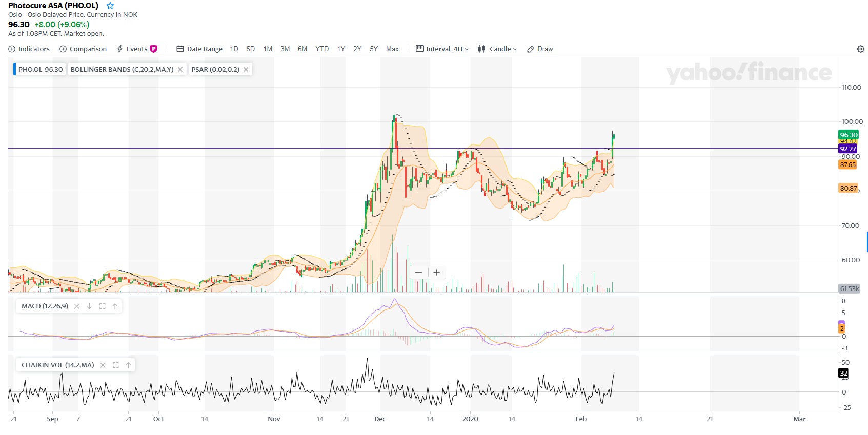Open the Indicators menu

pyautogui.click(x=29, y=49)
